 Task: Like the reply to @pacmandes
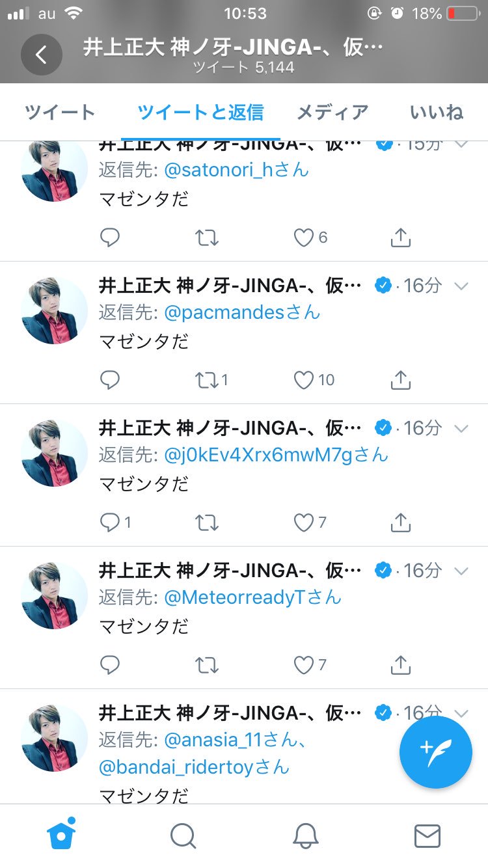pos(305,380)
